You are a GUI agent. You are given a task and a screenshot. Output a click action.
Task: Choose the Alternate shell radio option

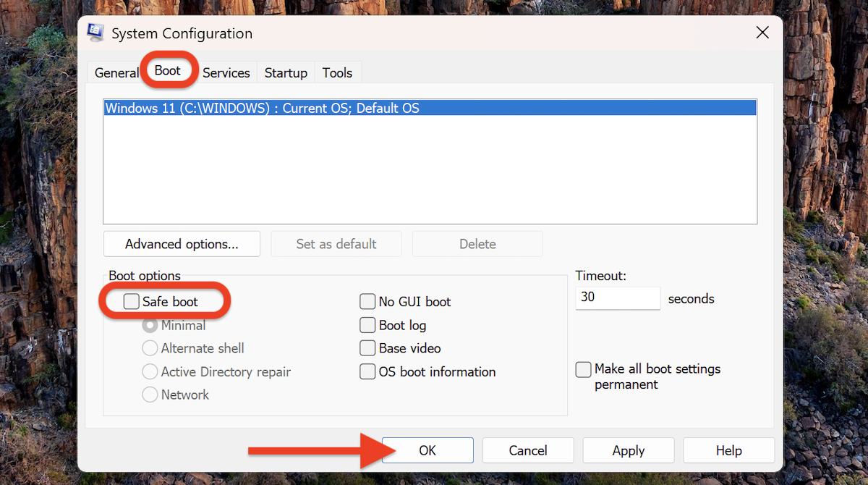(150, 348)
